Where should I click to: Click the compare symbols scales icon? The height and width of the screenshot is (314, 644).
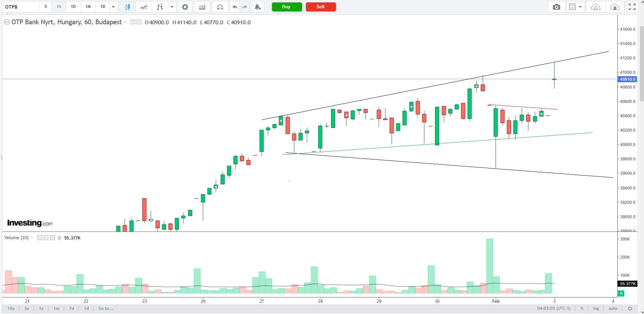tap(220, 7)
